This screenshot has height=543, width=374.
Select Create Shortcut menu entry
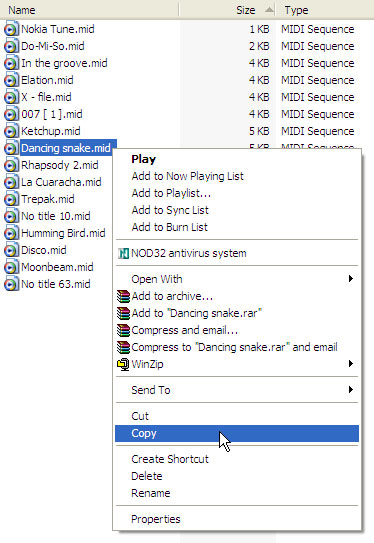click(x=237, y=459)
